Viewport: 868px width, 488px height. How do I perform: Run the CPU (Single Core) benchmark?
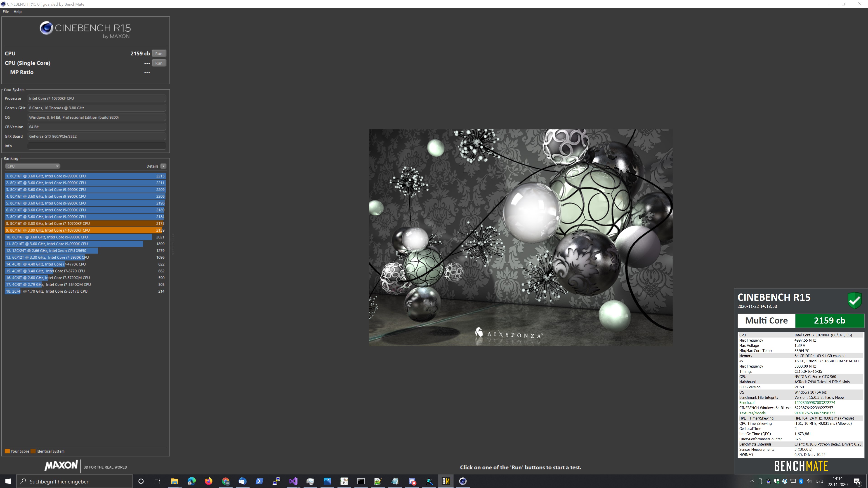159,63
